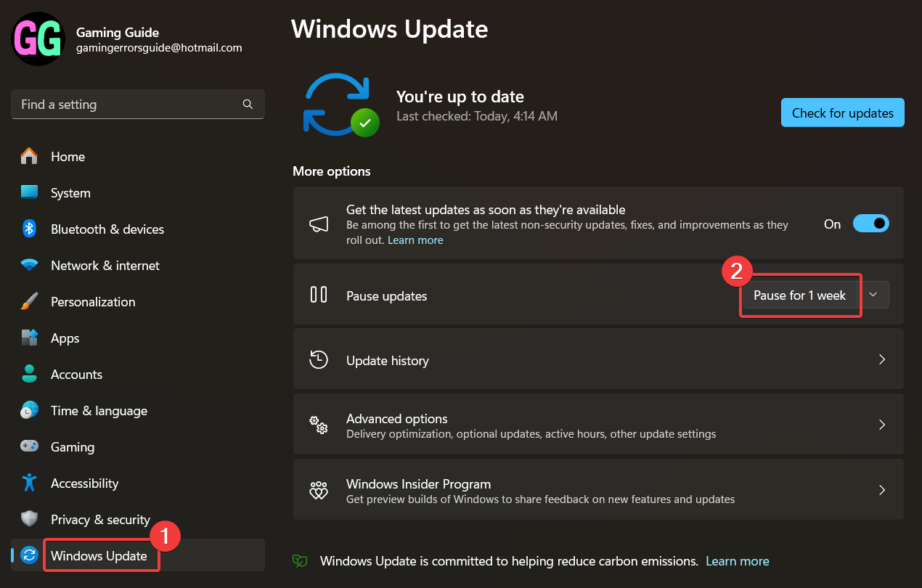Click the Bluetooth icon in sidebar
This screenshot has width=922, height=588.
(29, 229)
